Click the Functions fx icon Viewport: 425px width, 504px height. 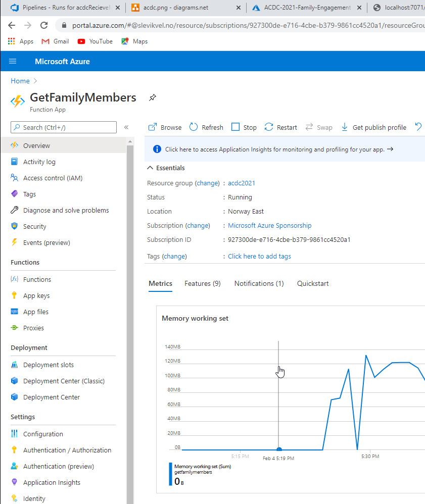[15, 279]
